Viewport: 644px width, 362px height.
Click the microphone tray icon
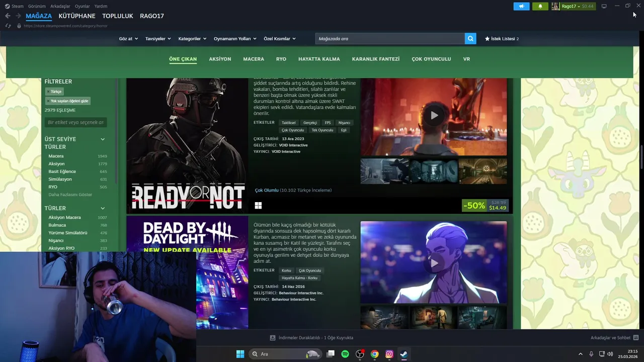point(591,354)
